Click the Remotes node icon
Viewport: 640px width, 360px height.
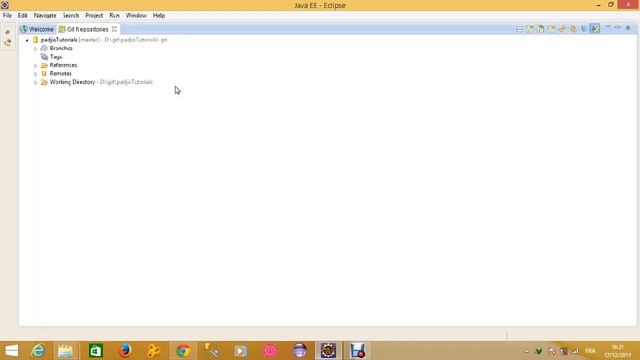tap(44, 73)
